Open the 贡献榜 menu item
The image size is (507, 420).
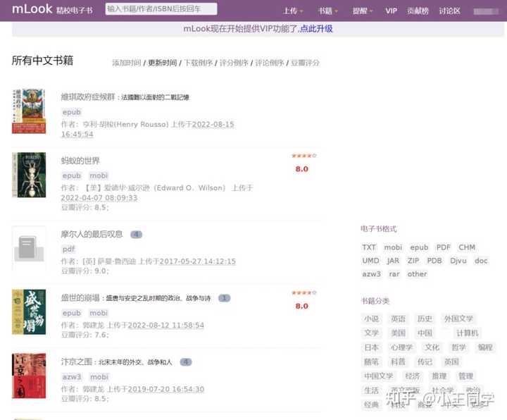click(418, 11)
